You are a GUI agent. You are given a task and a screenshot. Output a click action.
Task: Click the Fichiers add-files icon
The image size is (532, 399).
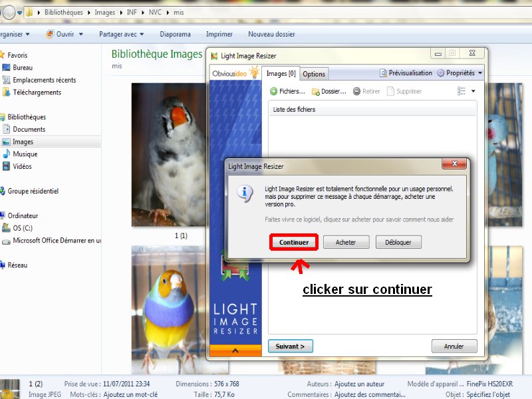point(274,91)
